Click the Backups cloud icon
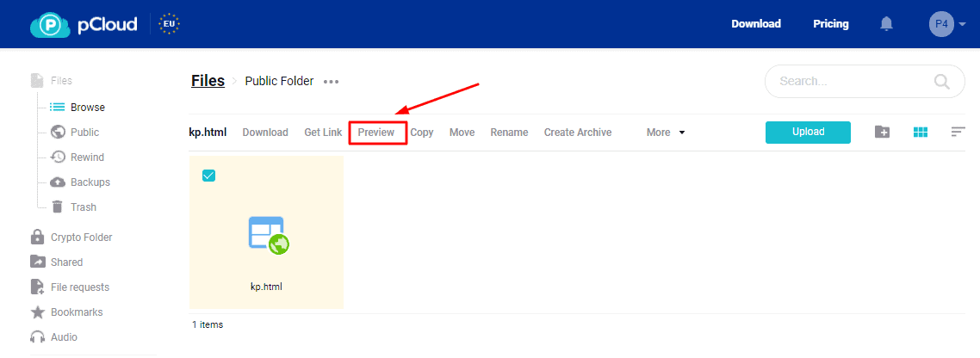The height and width of the screenshot is (358, 980). click(x=58, y=182)
